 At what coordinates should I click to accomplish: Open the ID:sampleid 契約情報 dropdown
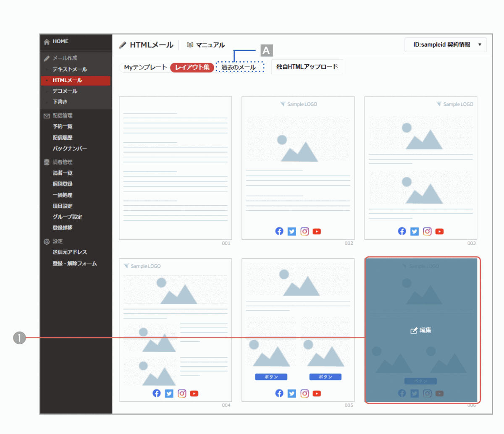click(x=446, y=45)
